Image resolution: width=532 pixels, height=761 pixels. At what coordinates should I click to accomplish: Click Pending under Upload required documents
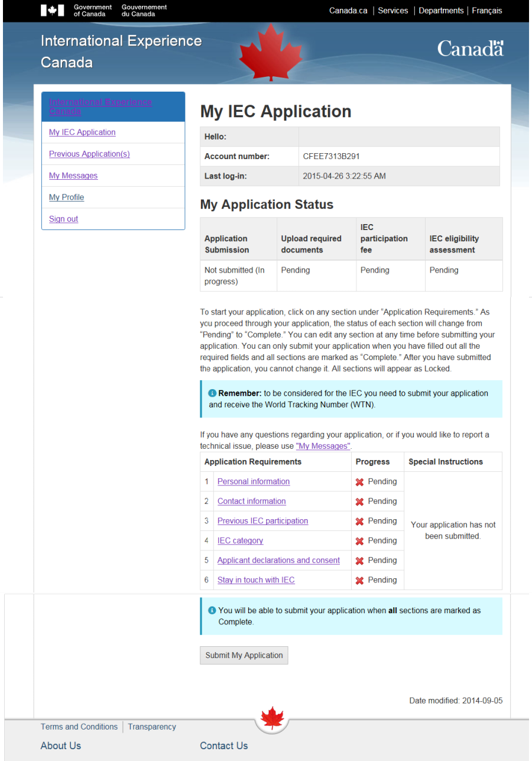pyautogui.click(x=296, y=270)
